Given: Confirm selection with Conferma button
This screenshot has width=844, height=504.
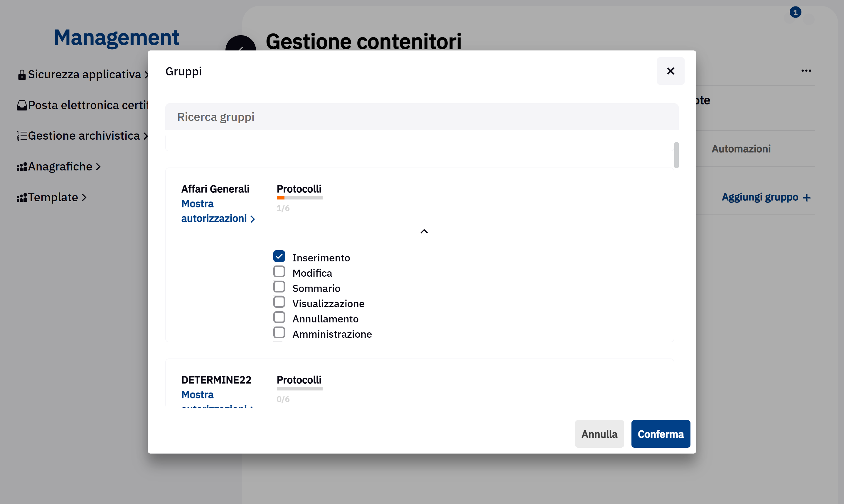Looking at the screenshot, I should tap(661, 434).
